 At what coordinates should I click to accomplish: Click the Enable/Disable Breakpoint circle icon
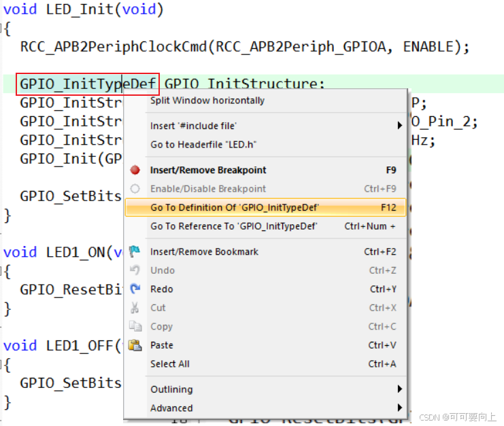coord(135,188)
